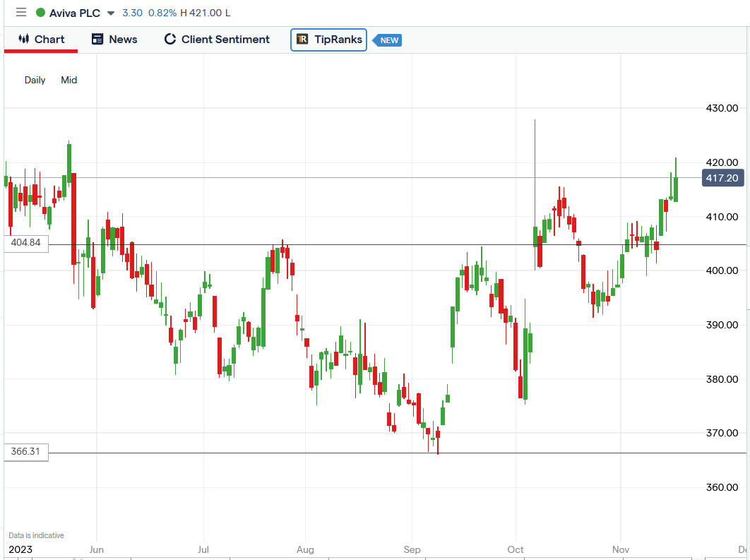Viewport: 750px width, 560px height.
Task: Open the hamburger menu icon
Action: (x=21, y=13)
